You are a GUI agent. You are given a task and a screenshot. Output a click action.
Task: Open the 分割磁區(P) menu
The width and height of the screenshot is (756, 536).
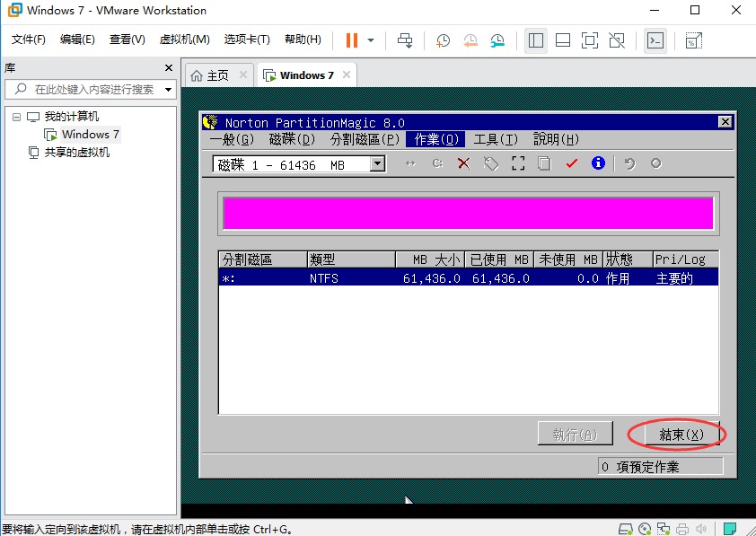[365, 139]
